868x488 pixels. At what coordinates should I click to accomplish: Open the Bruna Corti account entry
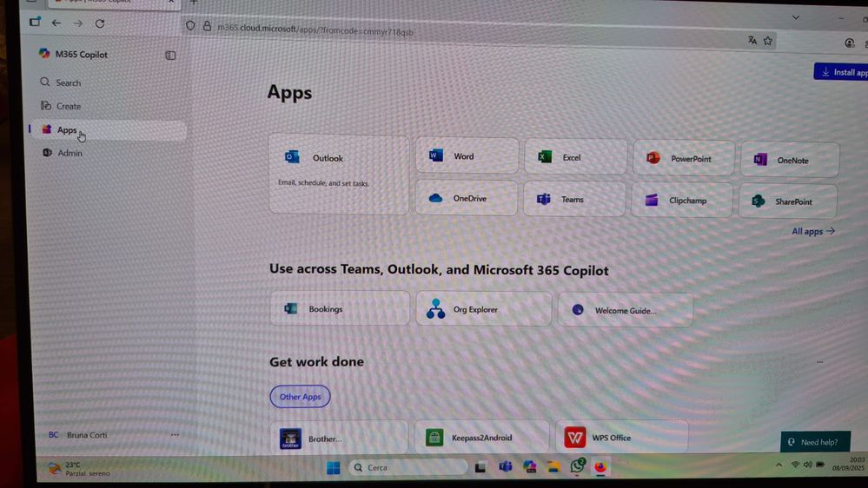point(78,435)
